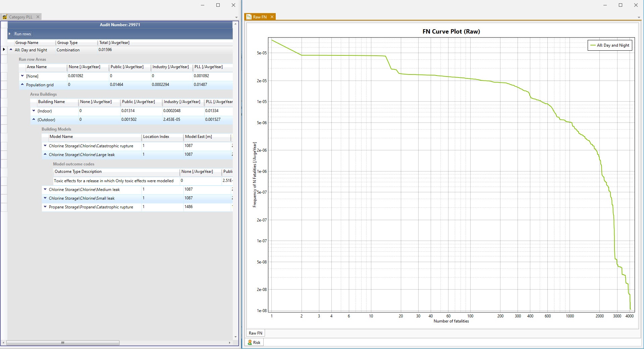Collapse the Population grid area row
Image resolution: width=644 pixels, height=349 pixels.
[x=22, y=85]
